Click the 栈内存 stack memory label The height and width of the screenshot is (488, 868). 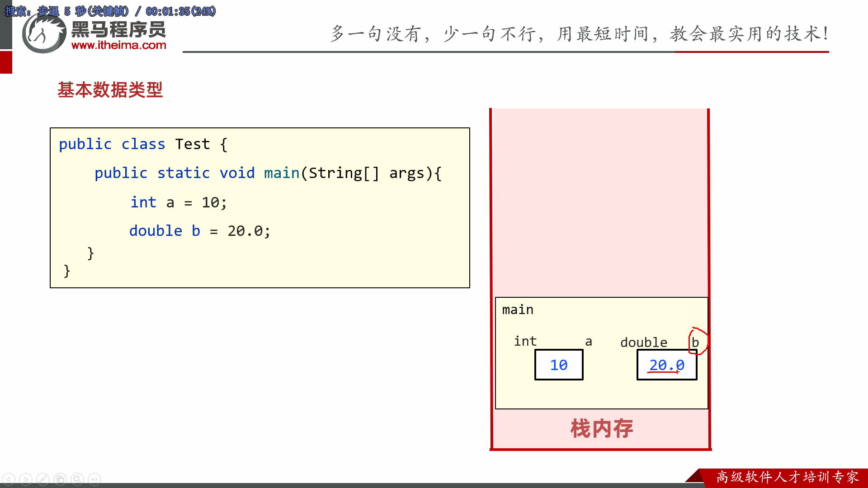click(602, 428)
